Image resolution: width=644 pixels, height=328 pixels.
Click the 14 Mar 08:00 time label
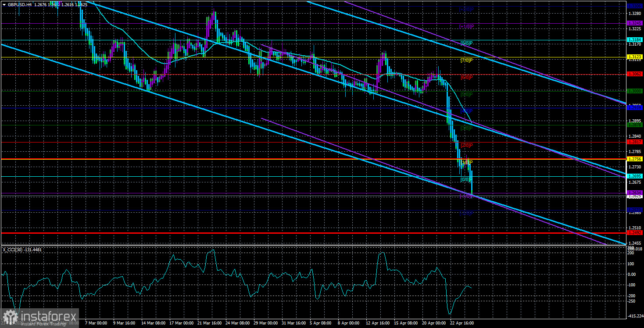point(154,324)
